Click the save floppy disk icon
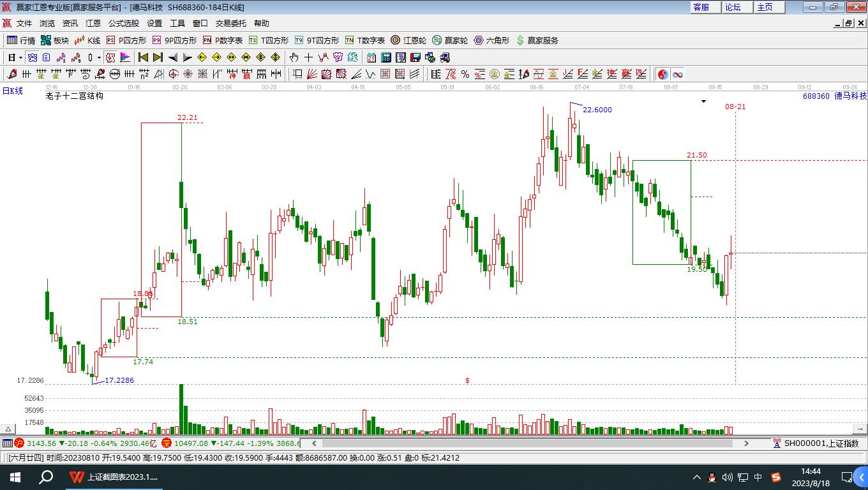868x490 pixels. [x=415, y=57]
